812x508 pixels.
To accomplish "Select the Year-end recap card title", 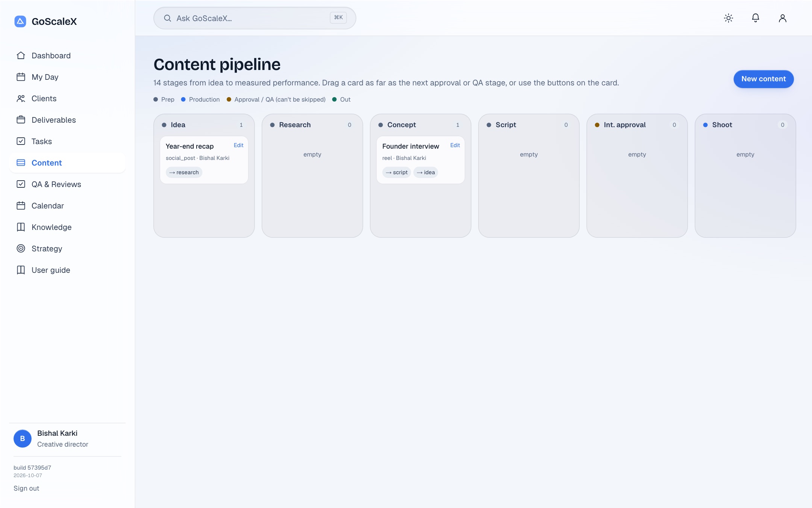I will [x=189, y=146].
